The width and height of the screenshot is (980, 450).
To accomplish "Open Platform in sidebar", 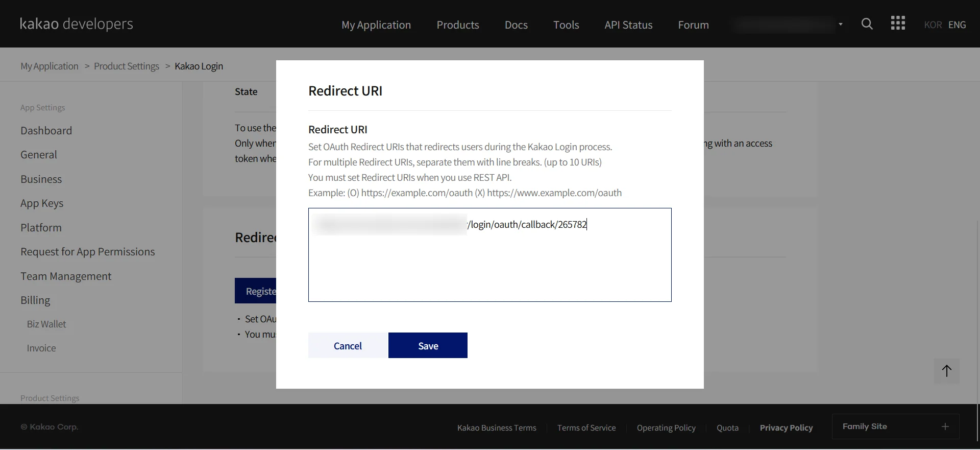I will (x=41, y=228).
